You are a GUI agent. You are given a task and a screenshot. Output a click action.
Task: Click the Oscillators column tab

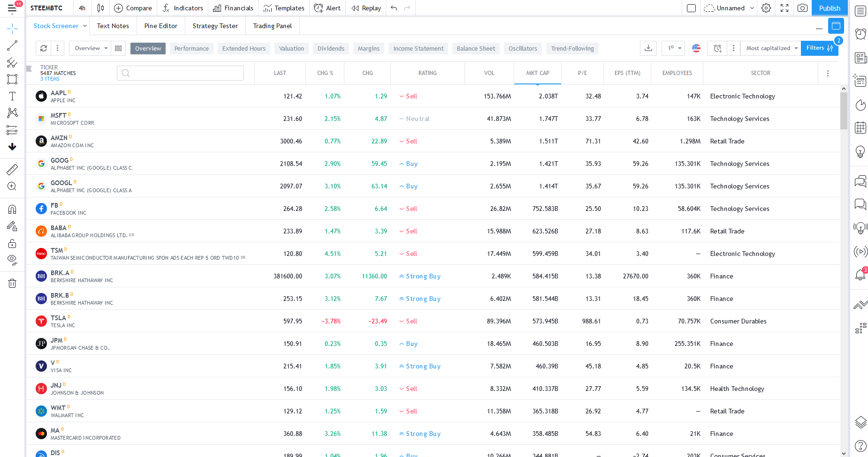[x=523, y=48]
